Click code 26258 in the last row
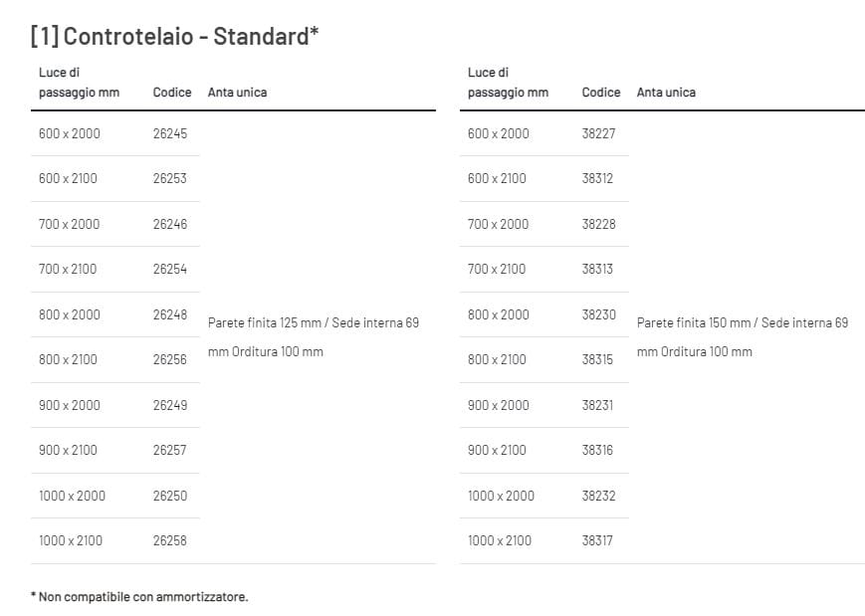865x616 pixels. pos(170,540)
